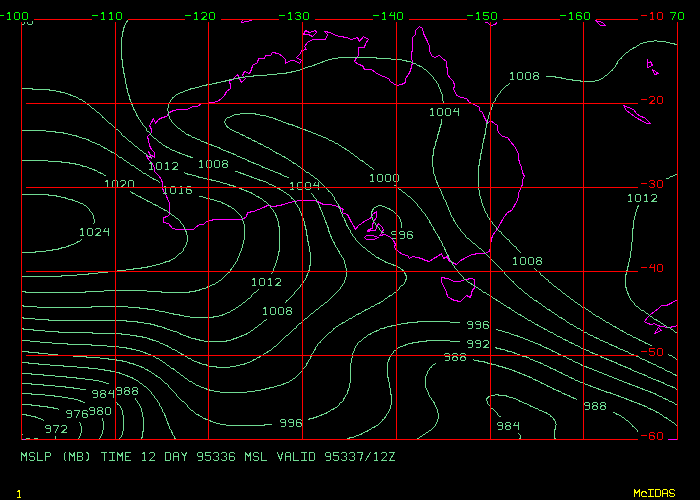700x500 pixels.
Task: Click the 1000 pressure label over South Australia
Action: pos(384,178)
